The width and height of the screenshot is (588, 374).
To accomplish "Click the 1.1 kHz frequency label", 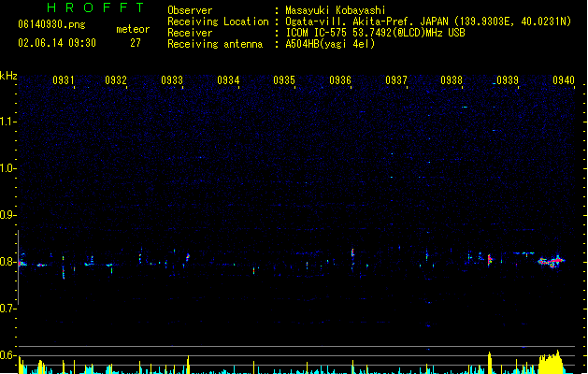I will tap(7, 122).
